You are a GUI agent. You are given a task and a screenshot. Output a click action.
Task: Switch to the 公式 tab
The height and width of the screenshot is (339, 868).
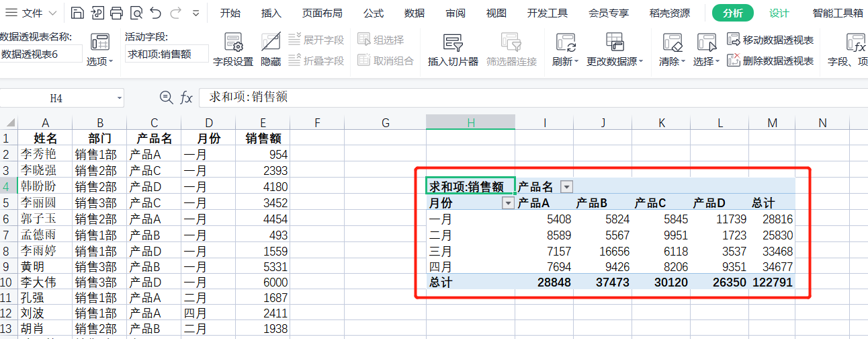374,13
